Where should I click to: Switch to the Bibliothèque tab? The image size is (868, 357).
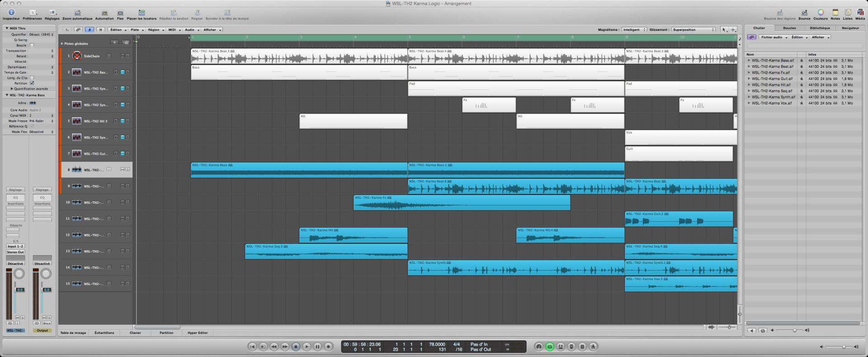820,28
